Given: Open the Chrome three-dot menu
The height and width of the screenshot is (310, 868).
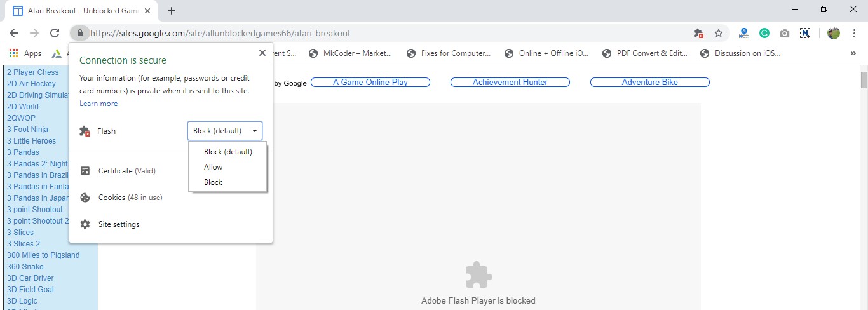Looking at the screenshot, I should tap(853, 33).
